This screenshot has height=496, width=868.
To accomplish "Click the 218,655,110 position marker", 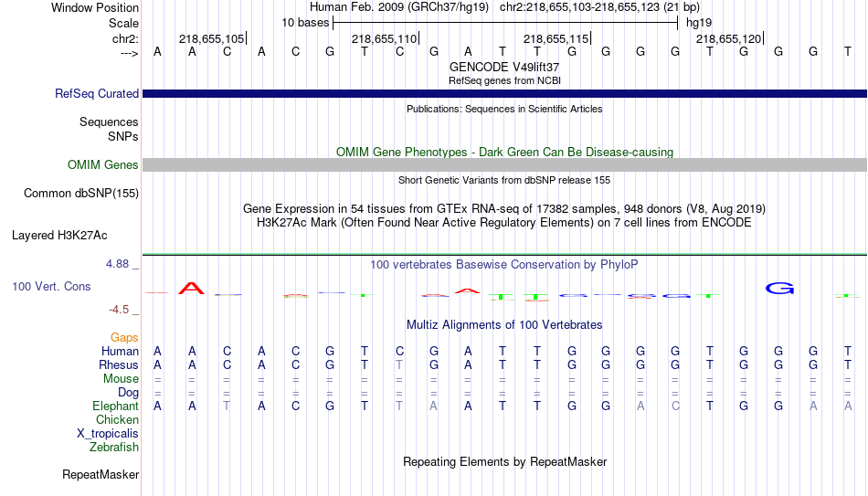I will (x=384, y=38).
